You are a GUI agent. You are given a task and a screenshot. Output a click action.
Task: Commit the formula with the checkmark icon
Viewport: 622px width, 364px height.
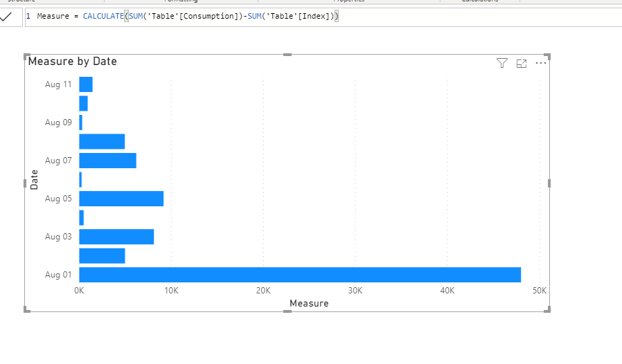click(7, 17)
